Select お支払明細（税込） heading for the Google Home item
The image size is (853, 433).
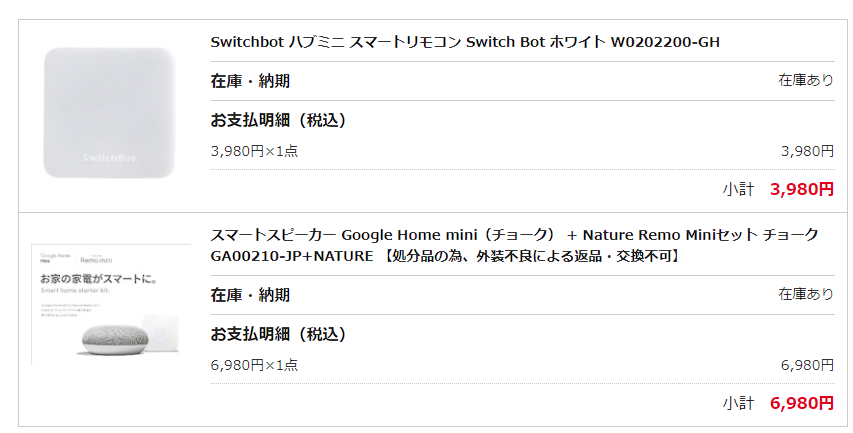coord(278,334)
